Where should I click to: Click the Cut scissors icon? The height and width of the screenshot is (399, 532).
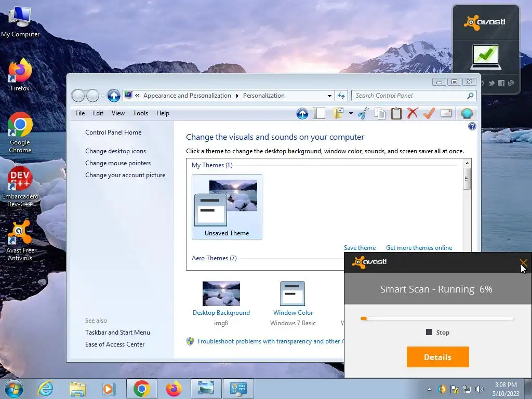(x=363, y=113)
